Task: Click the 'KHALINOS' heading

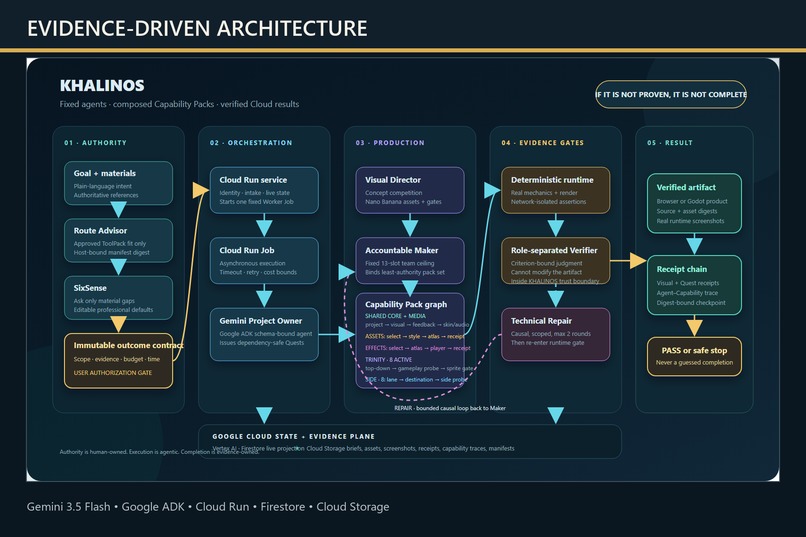Action: [102, 85]
